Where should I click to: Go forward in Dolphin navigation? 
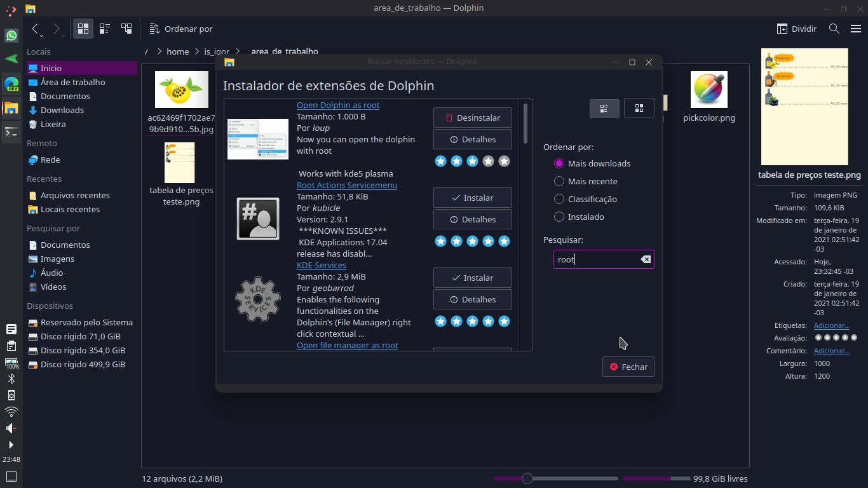pyautogui.click(x=57, y=29)
